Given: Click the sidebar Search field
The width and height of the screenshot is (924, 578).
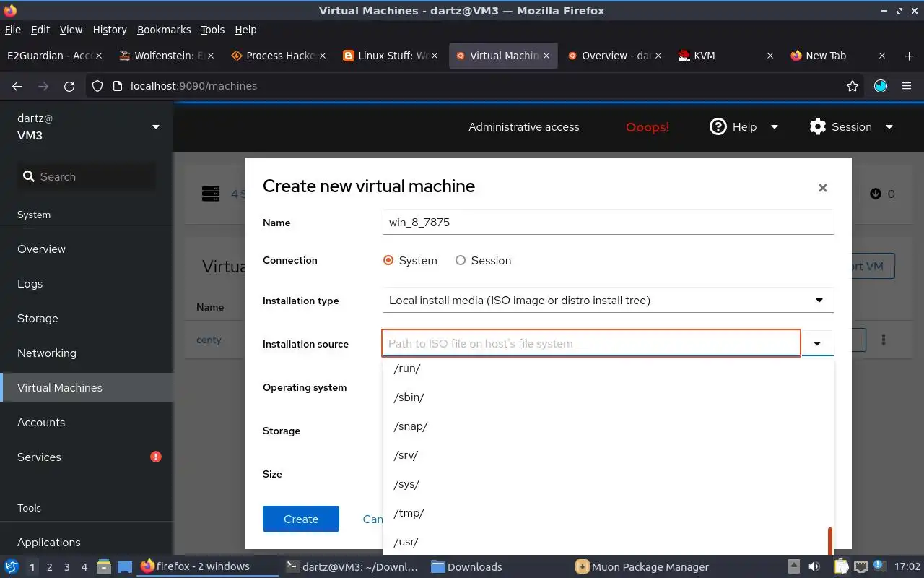Looking at the screenshot, I should (87, 176).
